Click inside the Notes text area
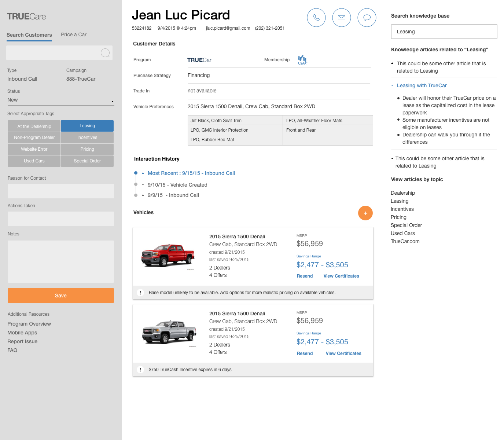 (x=60, y=261)
